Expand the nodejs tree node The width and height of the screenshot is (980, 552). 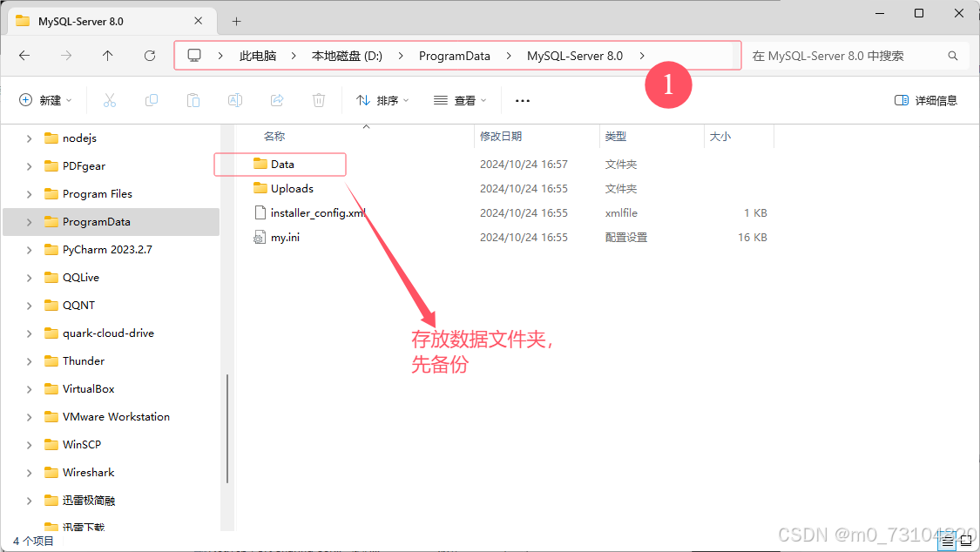(x=29, y=138)
